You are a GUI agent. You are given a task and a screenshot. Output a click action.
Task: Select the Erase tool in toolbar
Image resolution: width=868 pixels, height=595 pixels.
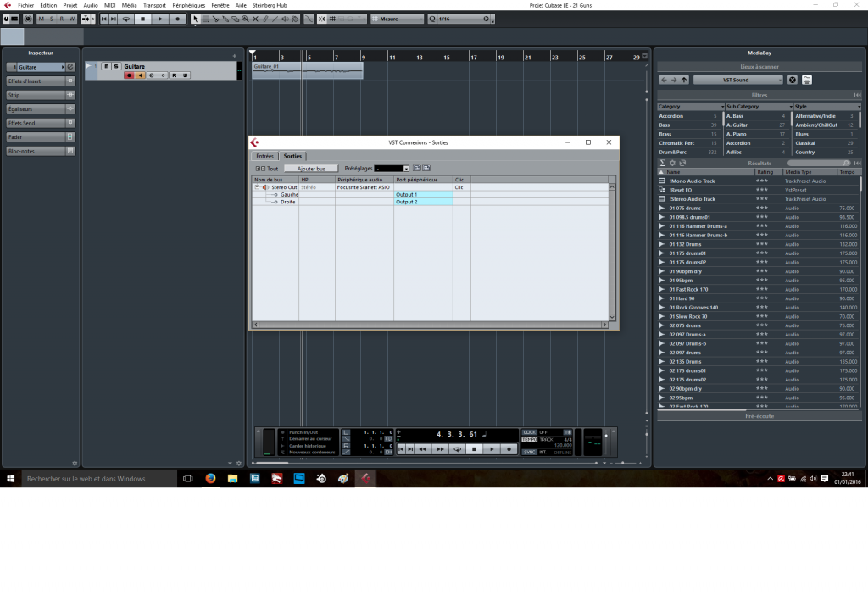pyautogui.click(x=236, y=19)
